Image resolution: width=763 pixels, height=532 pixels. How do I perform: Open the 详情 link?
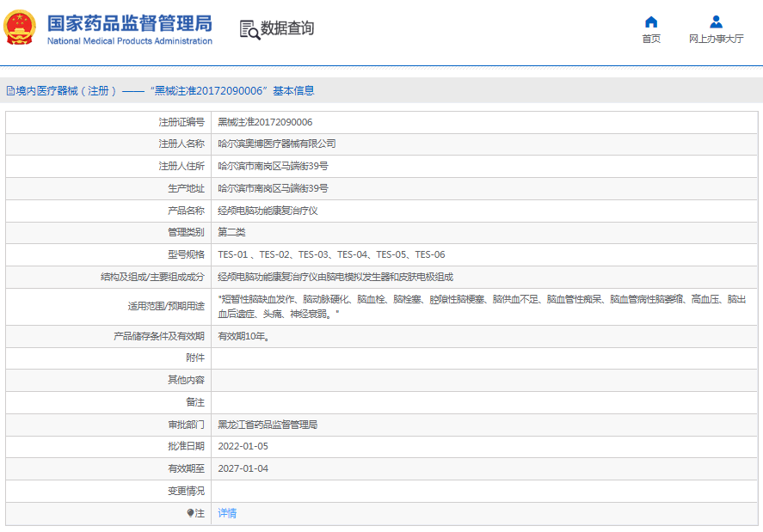point(227,513)
